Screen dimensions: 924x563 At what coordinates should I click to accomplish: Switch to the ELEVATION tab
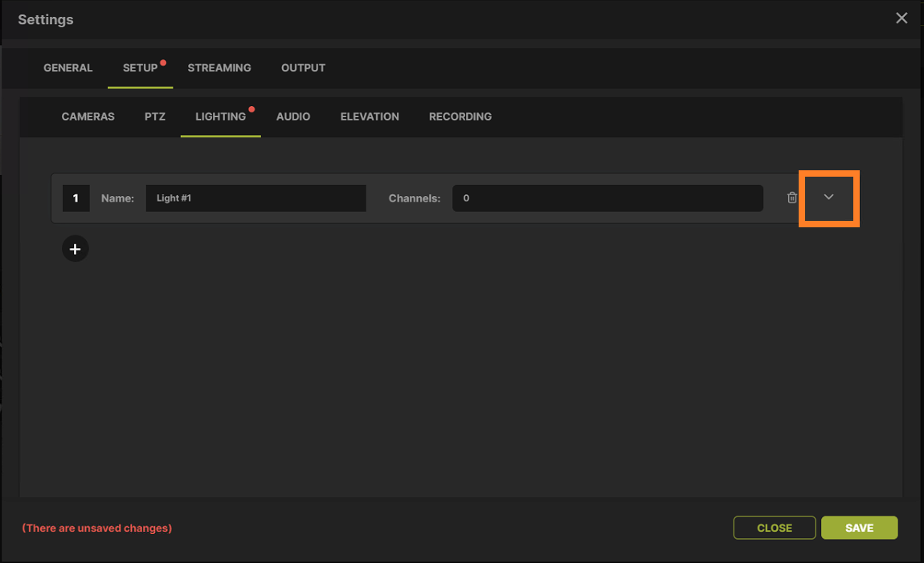tap(369, 116)
